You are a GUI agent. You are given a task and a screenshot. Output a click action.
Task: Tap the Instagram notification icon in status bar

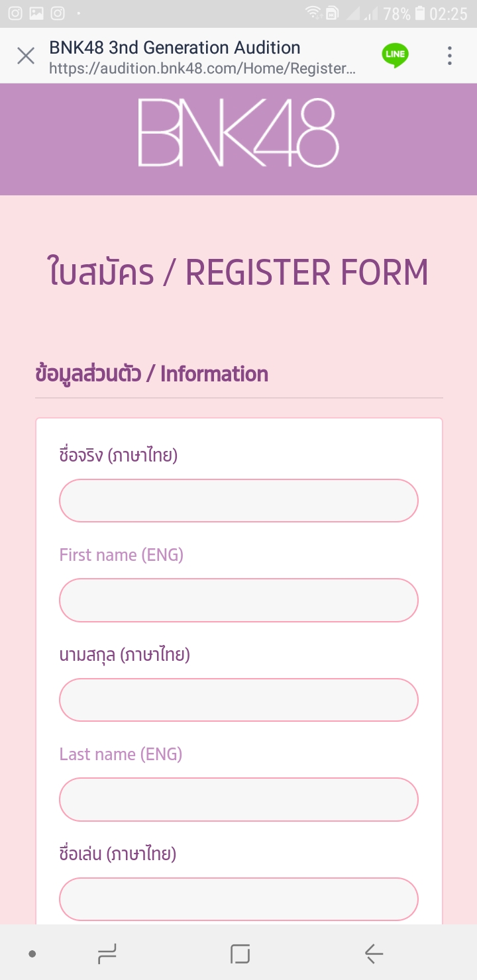pyautogui.click(x=15, y=13)
